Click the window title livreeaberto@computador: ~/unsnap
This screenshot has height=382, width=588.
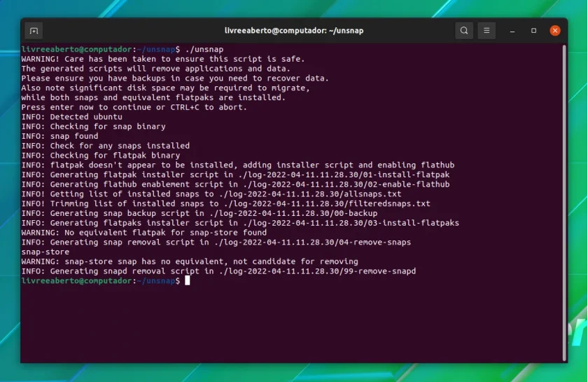coord(294,31)
